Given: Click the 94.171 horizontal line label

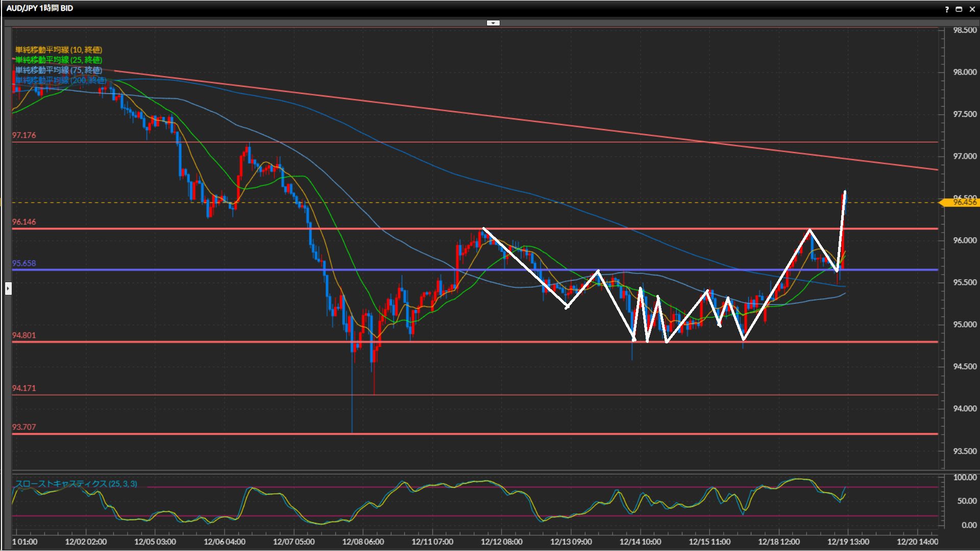Looking at the screenshot, I should [x=24, y=388].
